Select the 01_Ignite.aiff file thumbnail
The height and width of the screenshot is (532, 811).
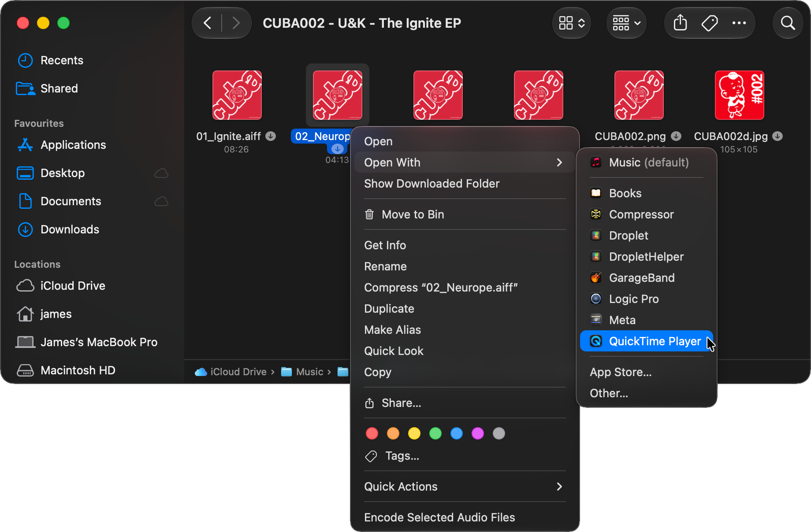[237, 95]
